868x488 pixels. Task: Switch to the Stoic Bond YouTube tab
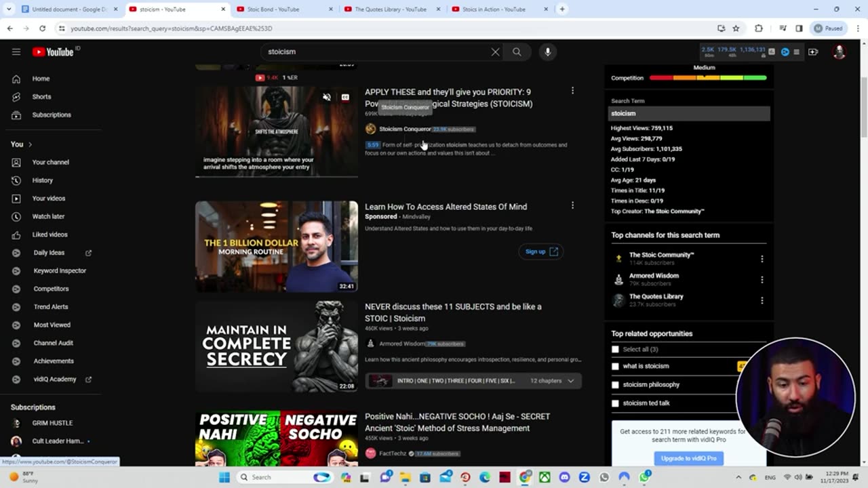[285, 9]
